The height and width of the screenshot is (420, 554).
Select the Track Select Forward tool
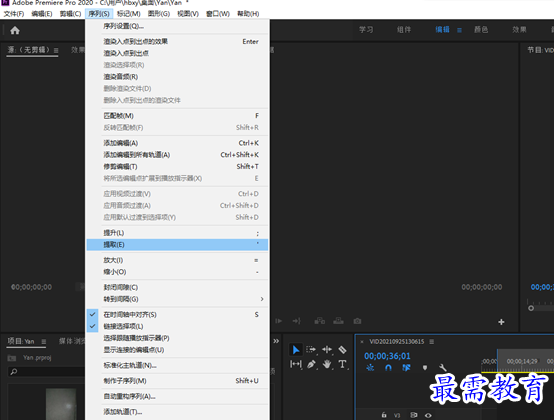click(311, 350)
